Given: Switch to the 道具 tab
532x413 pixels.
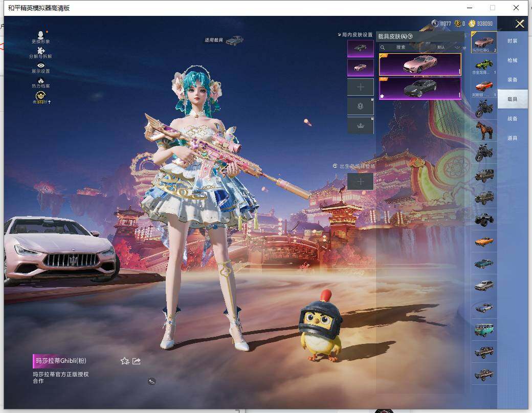Looking at the screenshot, I should tap(513, 138).
